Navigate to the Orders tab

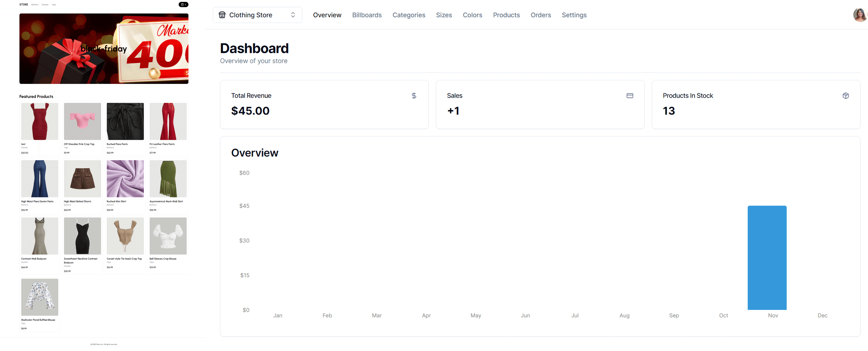[540, 15]
